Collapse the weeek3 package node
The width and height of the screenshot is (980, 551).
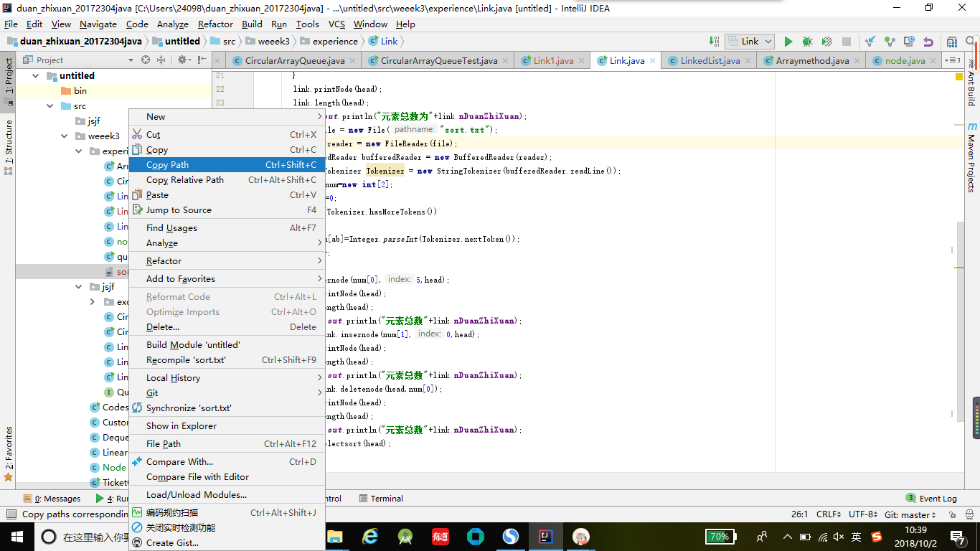[x=65, y=136]
